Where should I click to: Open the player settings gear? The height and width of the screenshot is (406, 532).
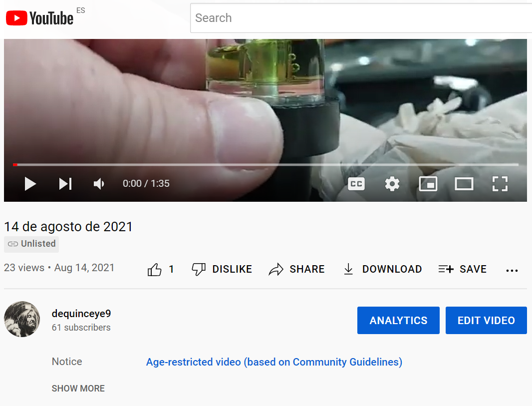pos(392,184)
